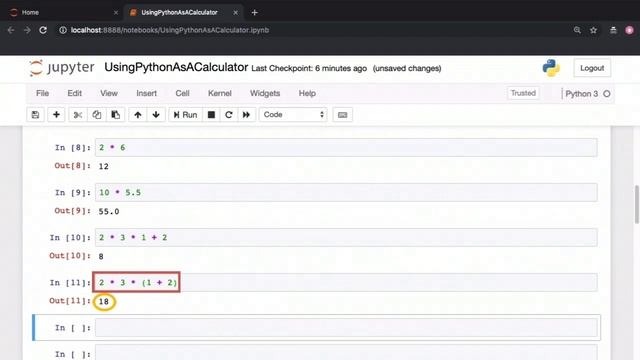The width and height of the screenshot is (640, 360).
Task: Click the site information icon
Action: tap(63, 30)
